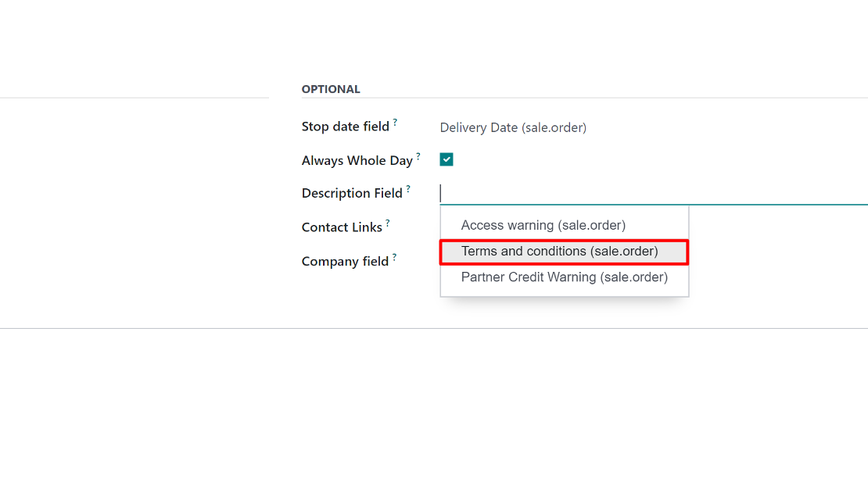Open tooltip icon next to Always Whole Day
This screenshot has height=500, width=868.
click(x=418, y=156)
